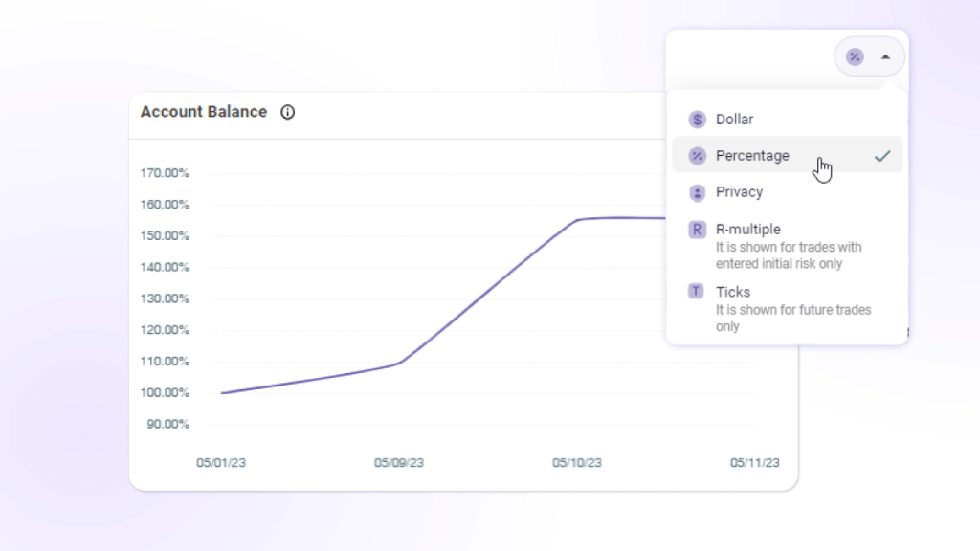Image resolution: width=980 pixels, height=551 pixels.
Task: Choose the Percentage label in the menu
Action: pyautogui.click(x=752, y=156)
